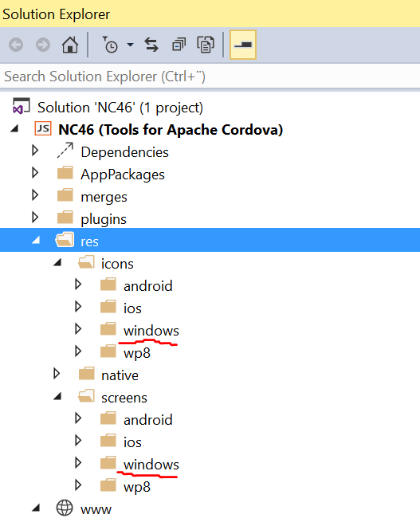The width and height of the screenshot is (420, 522).
Task: Expand the Dependencies node
Action: (x=35, y=151)
